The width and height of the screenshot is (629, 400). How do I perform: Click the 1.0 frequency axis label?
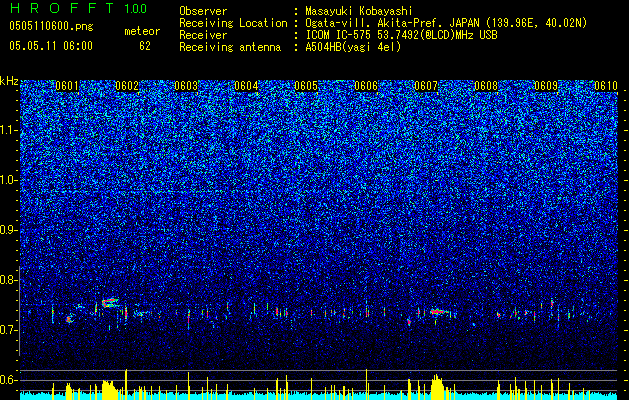[9, 180]
